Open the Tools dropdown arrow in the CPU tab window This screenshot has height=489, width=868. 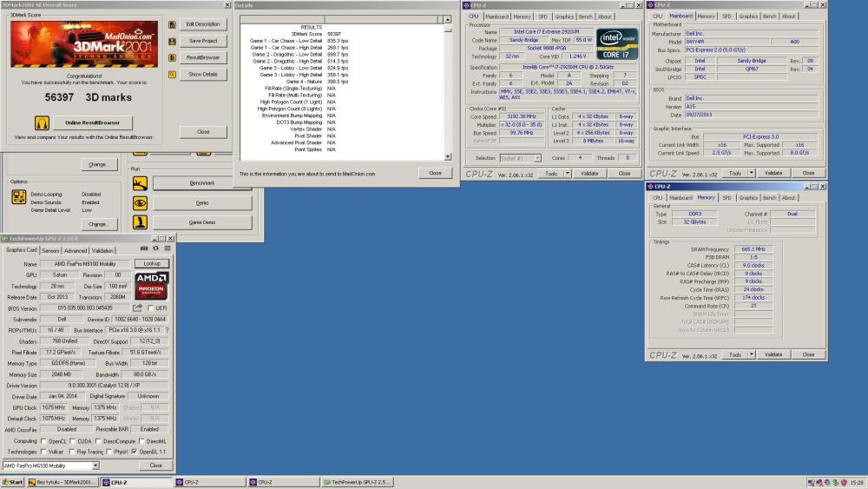[x=568, y=174]
